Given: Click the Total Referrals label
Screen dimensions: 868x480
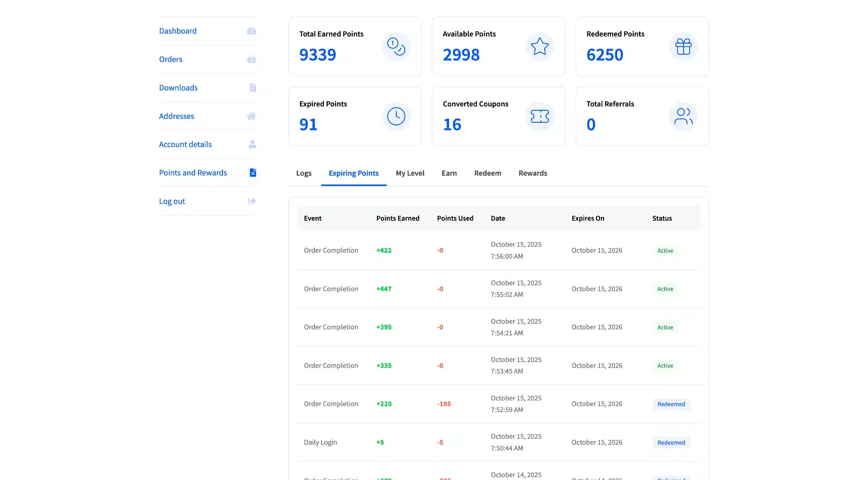Looking at the screenshot, I should (x=610, y=104).
